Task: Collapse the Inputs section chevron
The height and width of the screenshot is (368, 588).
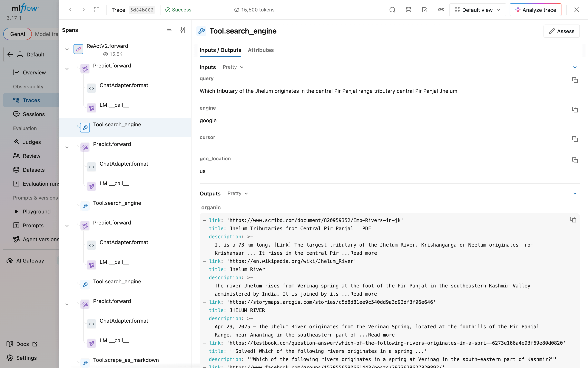Action: (575, 67)
